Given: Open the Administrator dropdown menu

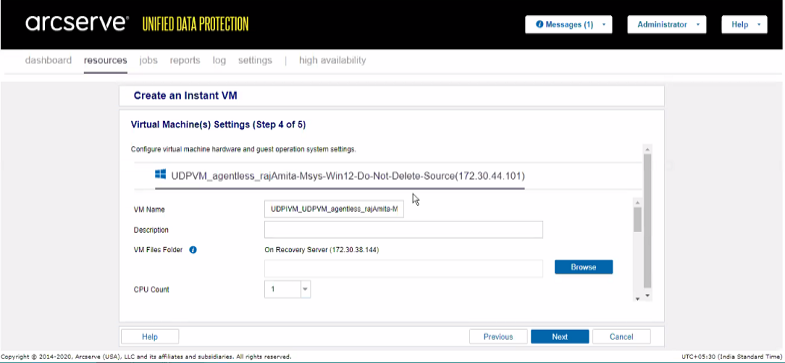Looking at the screenshot, I should [x=666, y=25].
